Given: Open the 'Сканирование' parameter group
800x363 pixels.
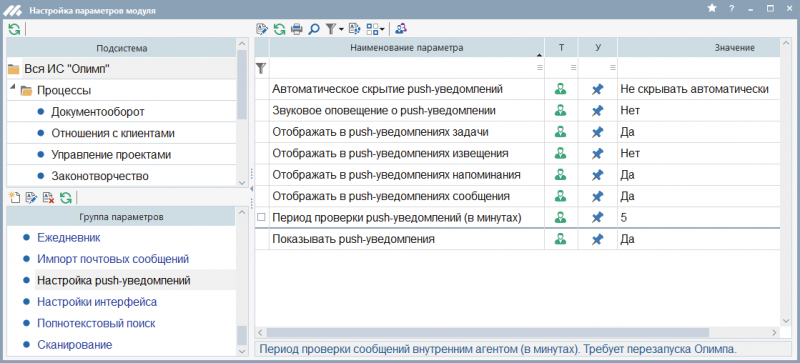Looking at the screenshot, I should (x=74, y=345).
